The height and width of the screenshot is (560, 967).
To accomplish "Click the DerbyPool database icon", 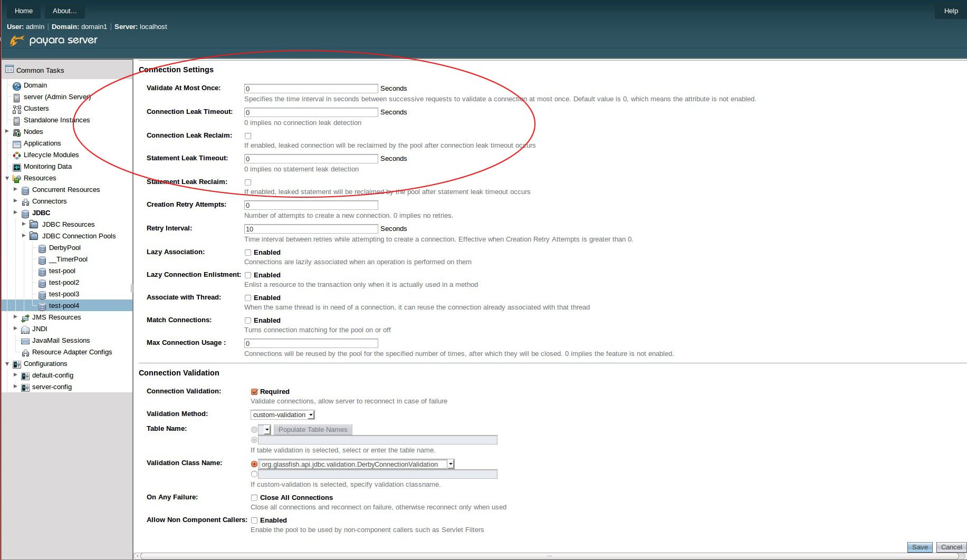I will click(x=42, y=248).
